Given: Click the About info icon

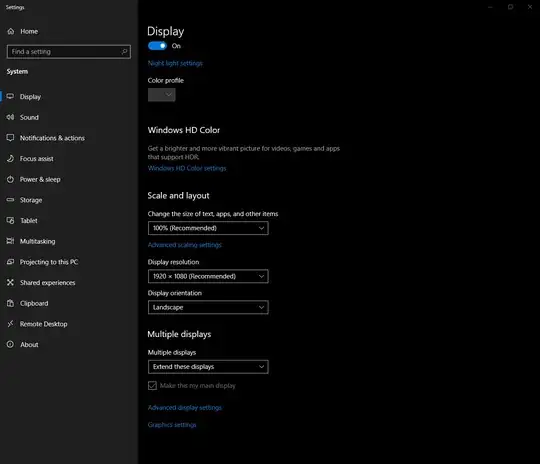Looking at the screenshot, I should point(10,344).
